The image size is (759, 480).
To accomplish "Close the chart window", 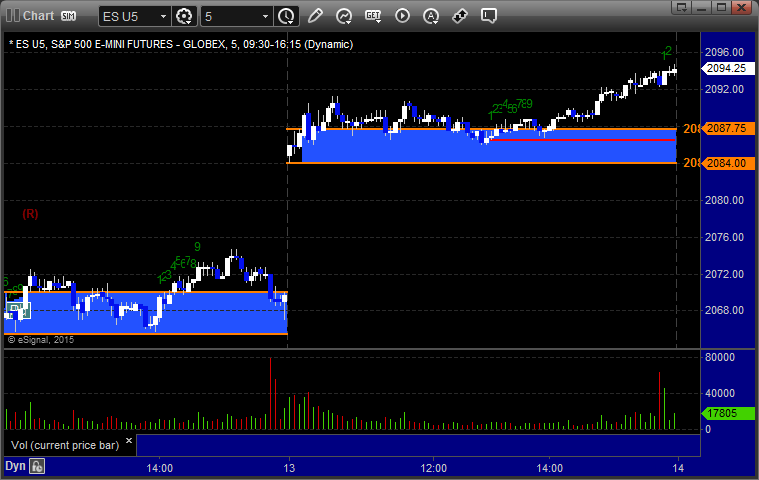I will (741, 7).
